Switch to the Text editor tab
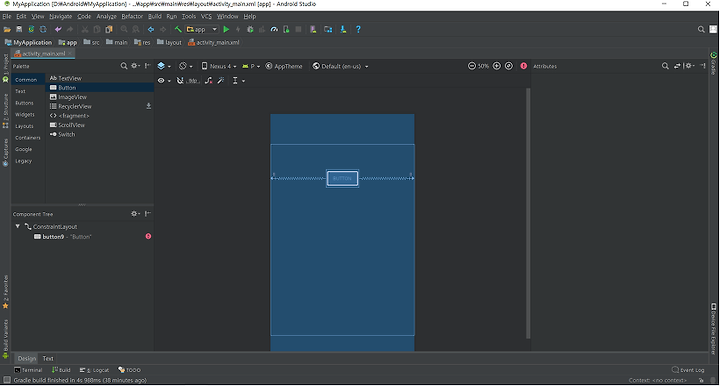720x386 pixels. [48, 358]
